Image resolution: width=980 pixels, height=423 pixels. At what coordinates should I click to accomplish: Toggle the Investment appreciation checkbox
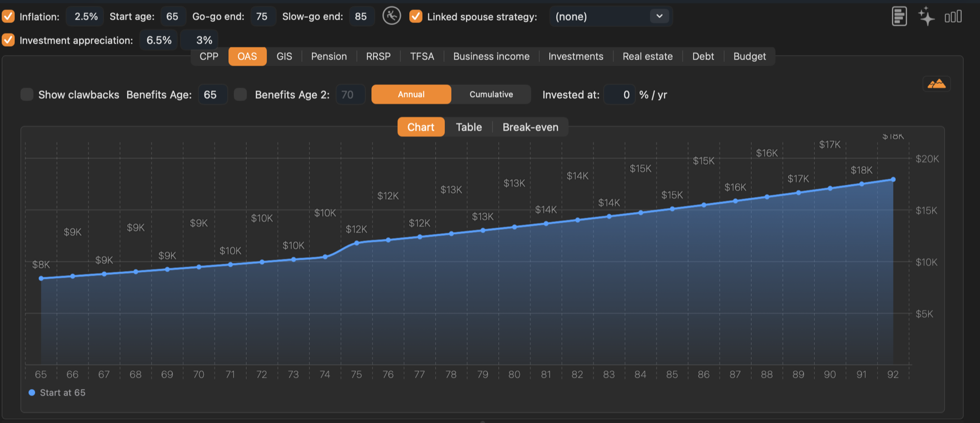(8, 40)
